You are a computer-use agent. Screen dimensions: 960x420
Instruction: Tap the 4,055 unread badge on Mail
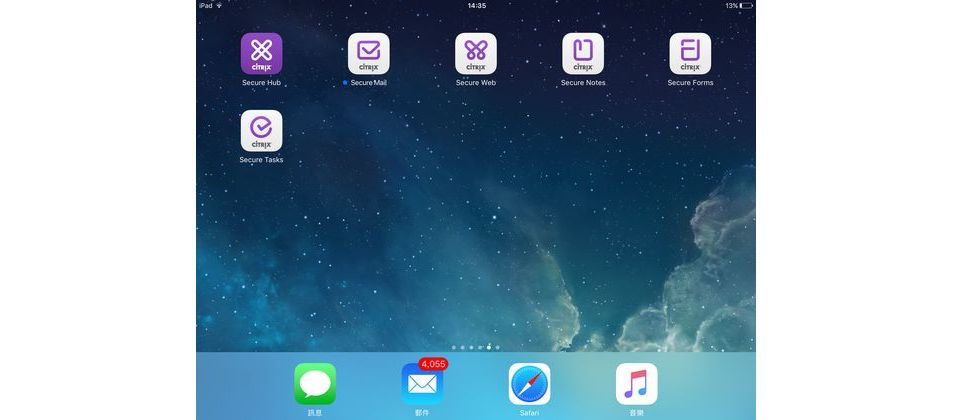[433, 364]
